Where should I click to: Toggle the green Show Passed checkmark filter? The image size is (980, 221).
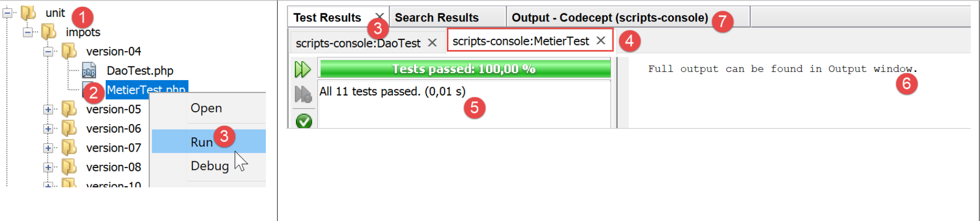(x=304, y=121)
